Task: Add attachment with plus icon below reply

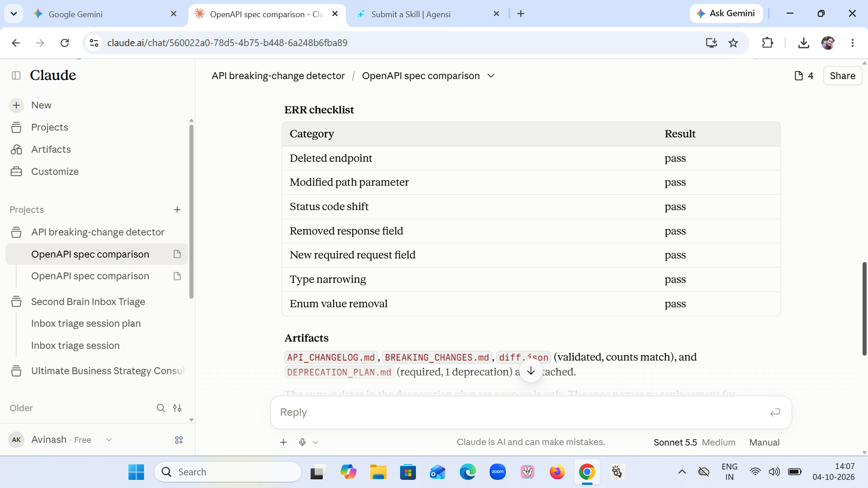Action: tap(283, 442)
